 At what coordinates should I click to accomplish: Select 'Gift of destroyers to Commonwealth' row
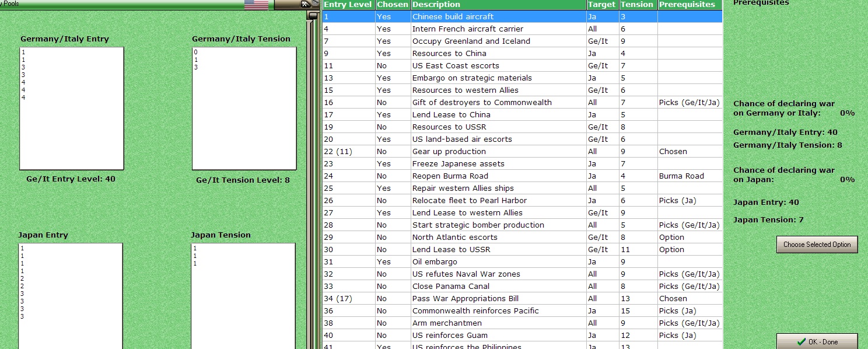pyautogui.click(x=522, y=103)
